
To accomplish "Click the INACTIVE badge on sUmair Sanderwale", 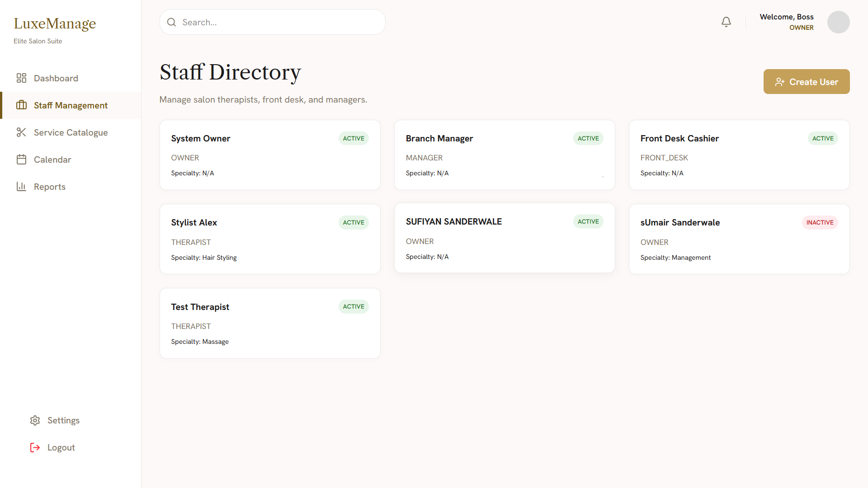I will [x=820, y=223].
